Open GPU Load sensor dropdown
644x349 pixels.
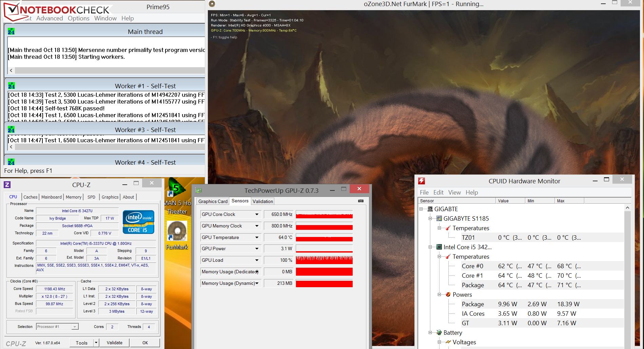257,260
